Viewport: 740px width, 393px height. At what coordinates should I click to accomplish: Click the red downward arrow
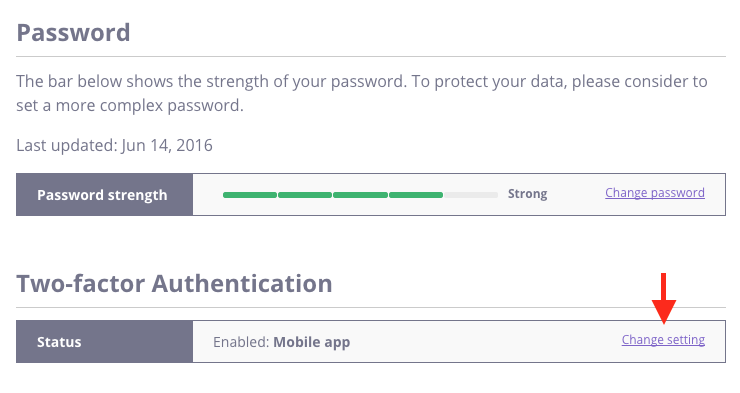point(664,298)
